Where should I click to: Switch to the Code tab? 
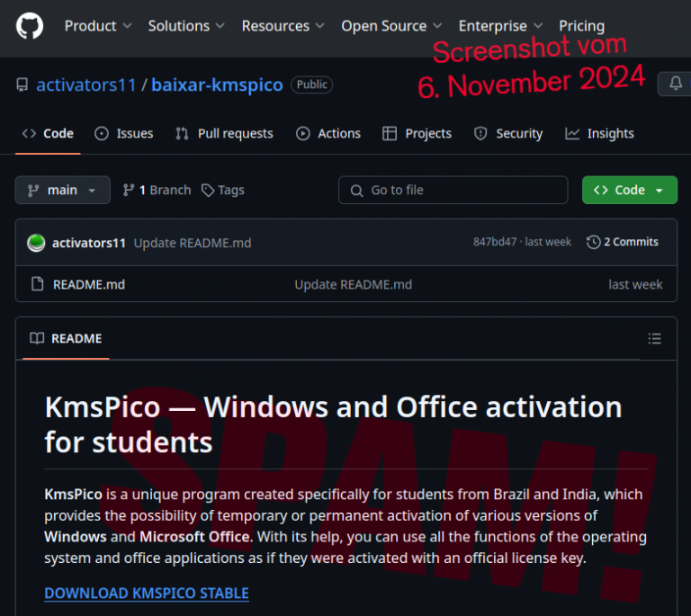[x=48, y=133]
